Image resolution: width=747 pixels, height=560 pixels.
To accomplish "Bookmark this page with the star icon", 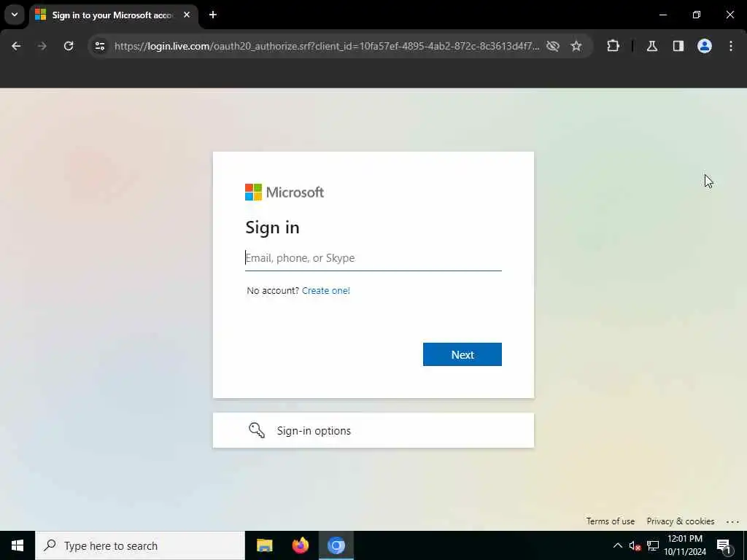I will 576,46.
